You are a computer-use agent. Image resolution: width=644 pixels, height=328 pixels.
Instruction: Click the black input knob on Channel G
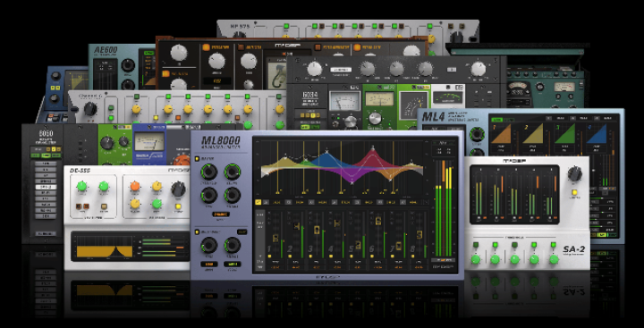(x=90, y=109)
